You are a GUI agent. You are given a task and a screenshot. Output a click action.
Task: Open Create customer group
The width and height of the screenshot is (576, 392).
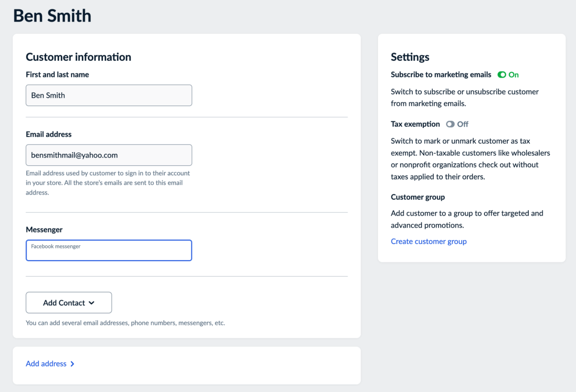pyautogui.click(x=429, y=241)
